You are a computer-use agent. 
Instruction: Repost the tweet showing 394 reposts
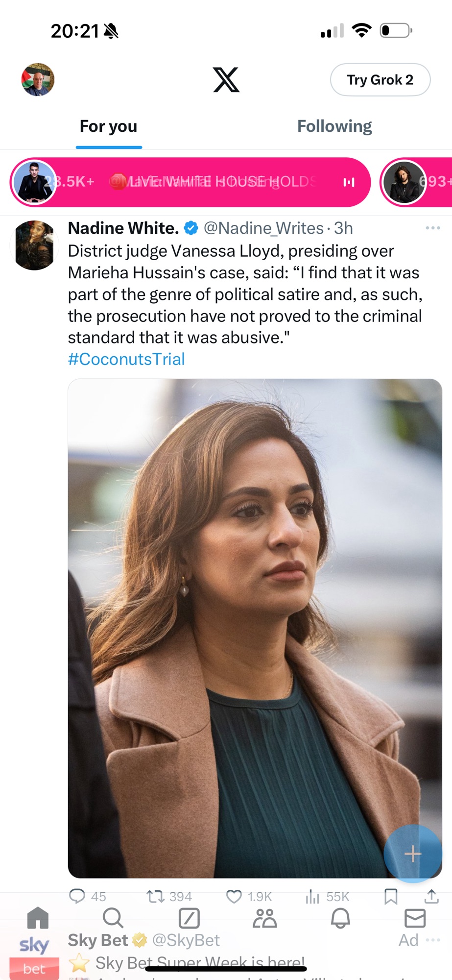[169, 896]
